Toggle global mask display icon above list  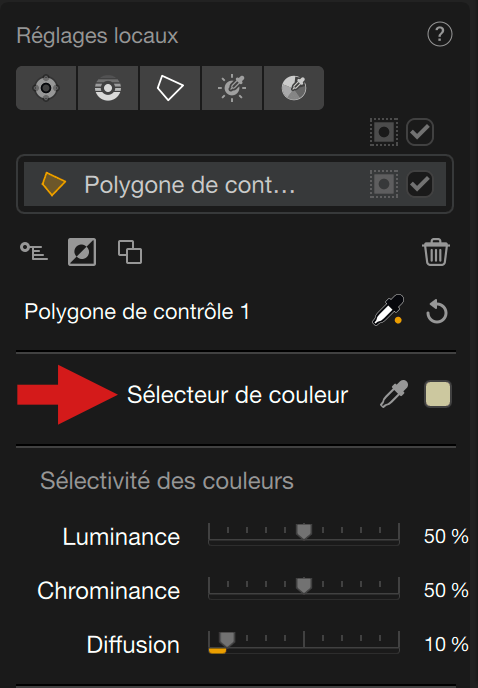pos(384,132)
